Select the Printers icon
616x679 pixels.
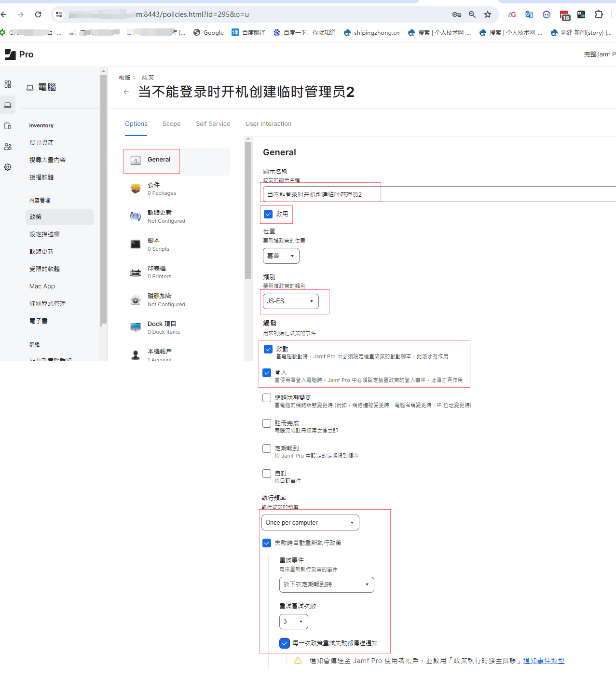[136, 272]
